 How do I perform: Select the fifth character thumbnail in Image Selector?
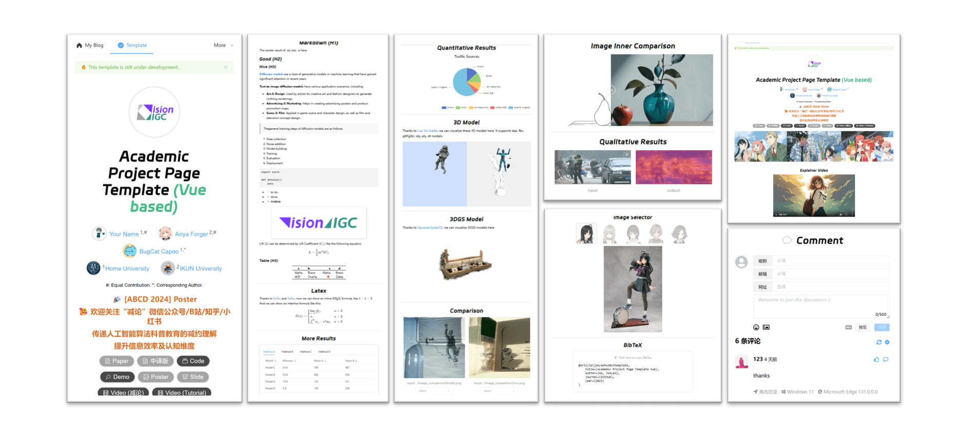(679, 234)
